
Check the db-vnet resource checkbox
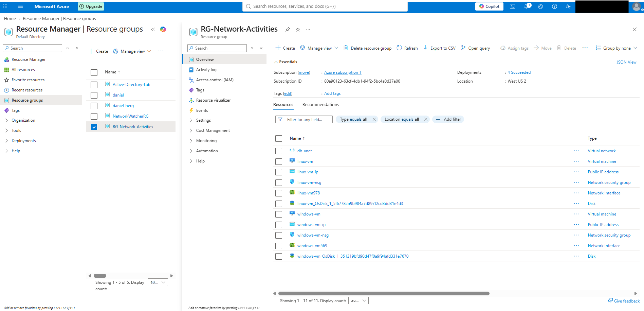coord(279,151)
